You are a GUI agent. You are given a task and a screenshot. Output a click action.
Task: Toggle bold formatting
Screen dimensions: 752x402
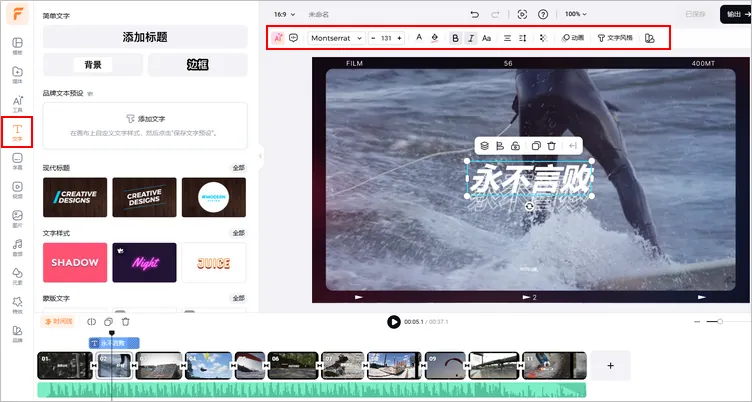click(456, 38)
